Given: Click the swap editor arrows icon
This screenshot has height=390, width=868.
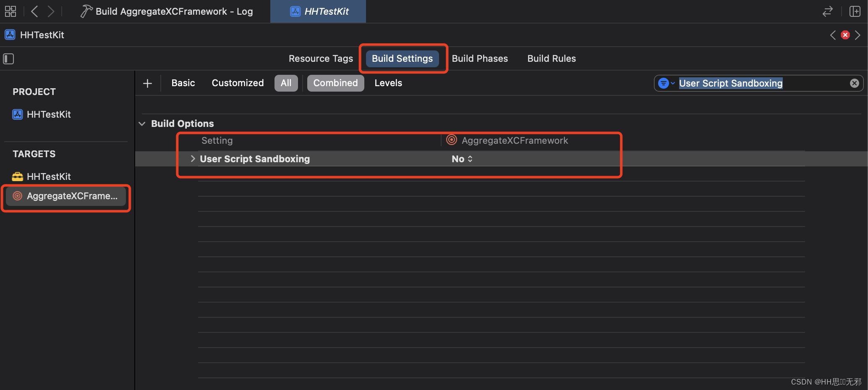Looking at the screenshot, I should pos(827,11).
